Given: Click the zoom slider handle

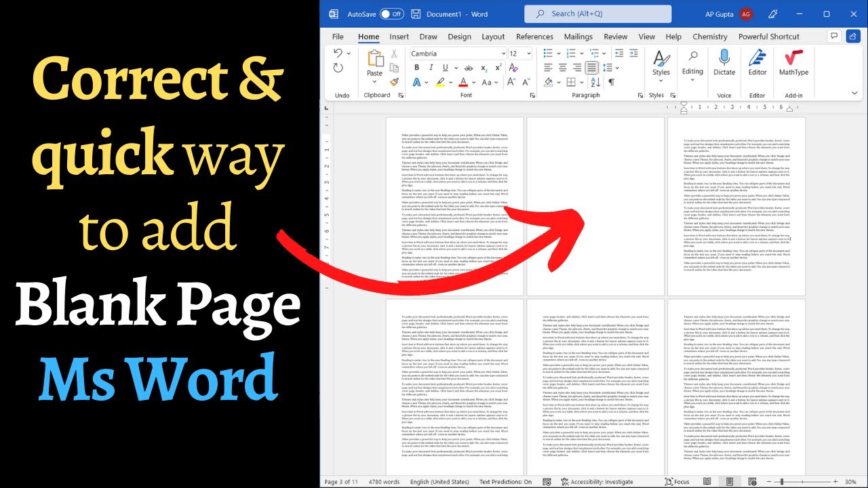Looking at the screenshot, I should [x=782, y=482].
